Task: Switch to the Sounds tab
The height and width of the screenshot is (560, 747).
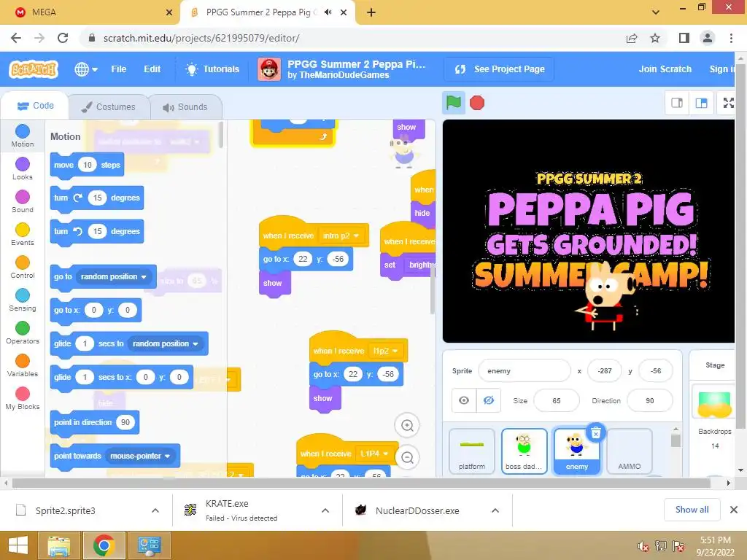Action: (x=185, y=106)
